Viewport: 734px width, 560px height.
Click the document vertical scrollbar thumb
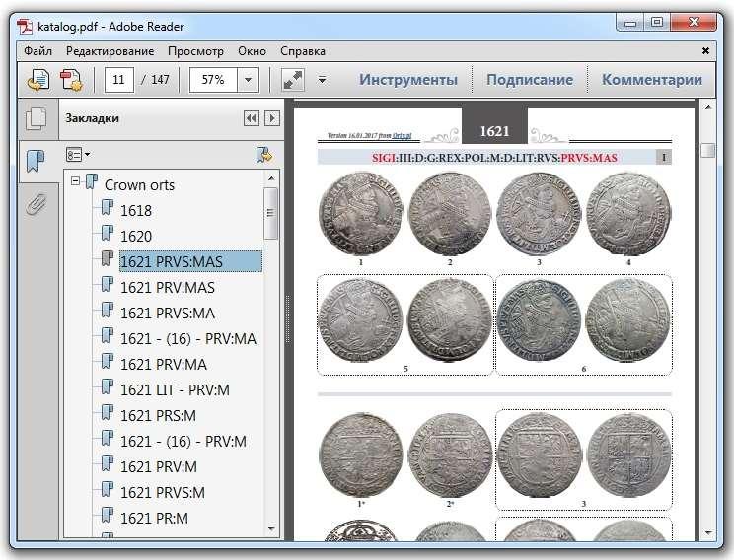pos(708,150)
